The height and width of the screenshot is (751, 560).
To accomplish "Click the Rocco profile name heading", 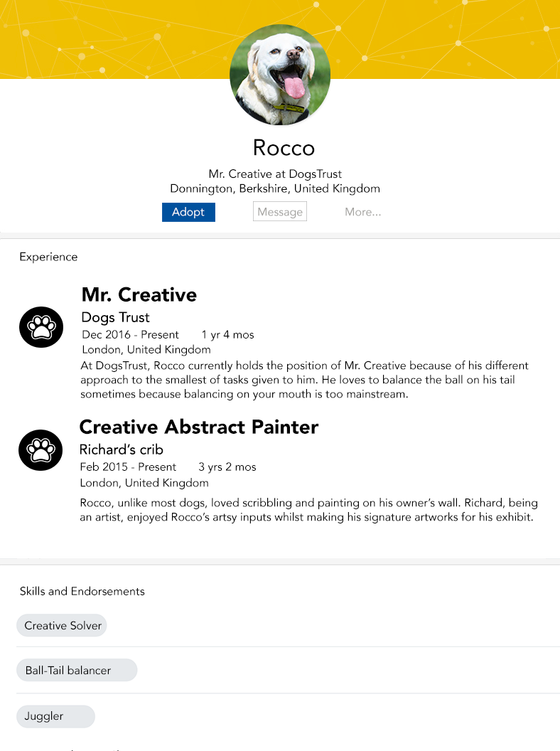I will [x=284, y=147].
